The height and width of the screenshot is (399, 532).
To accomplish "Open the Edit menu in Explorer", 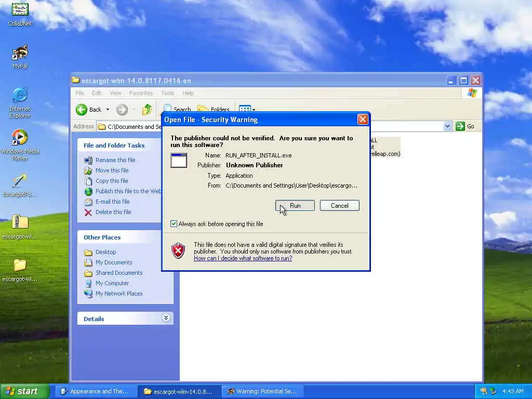I will click(x=96, y=93).
